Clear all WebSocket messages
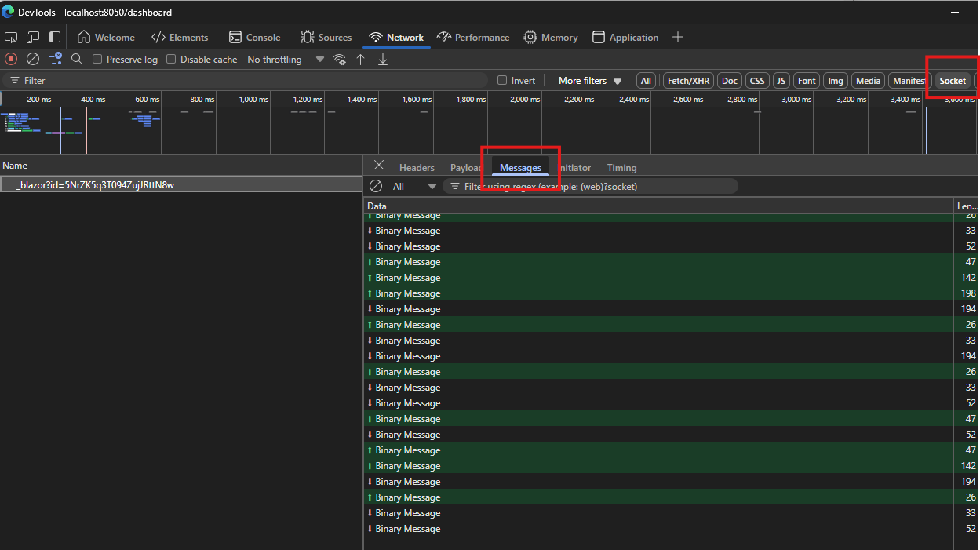The height and width of the screenshot is (550, 980). click(376, 186)
